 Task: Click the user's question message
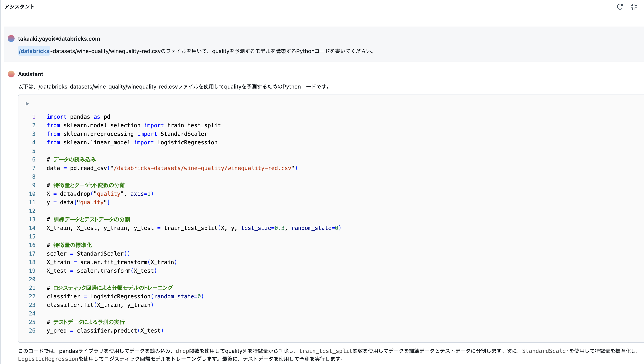(196, 51)
